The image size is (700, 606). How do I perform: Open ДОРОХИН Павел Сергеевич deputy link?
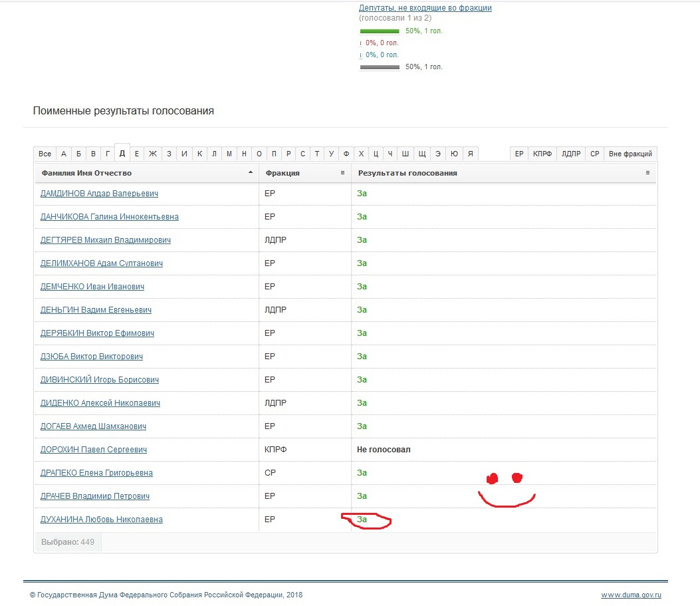pos(93,449)
